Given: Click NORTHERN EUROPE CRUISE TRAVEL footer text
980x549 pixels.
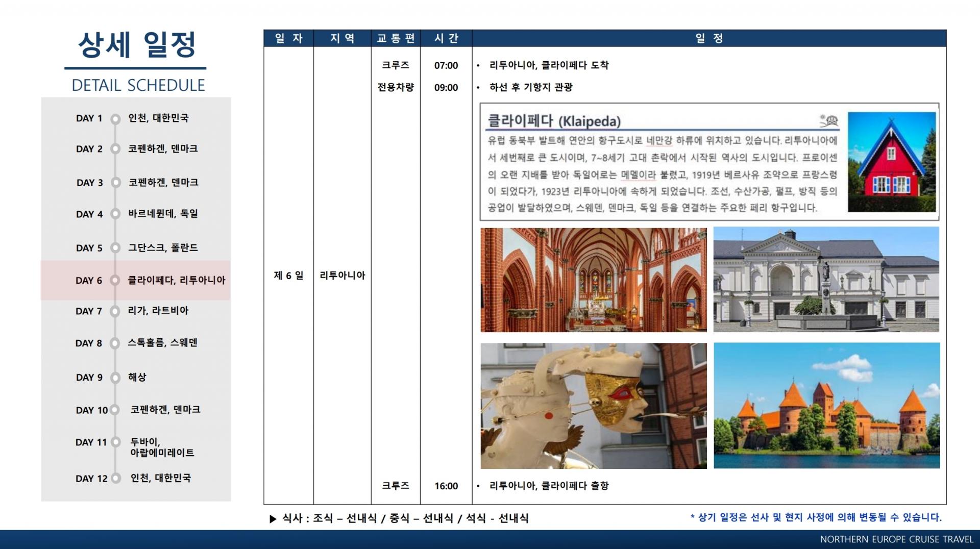Looking at the screenshot, I should pos(897,539).
